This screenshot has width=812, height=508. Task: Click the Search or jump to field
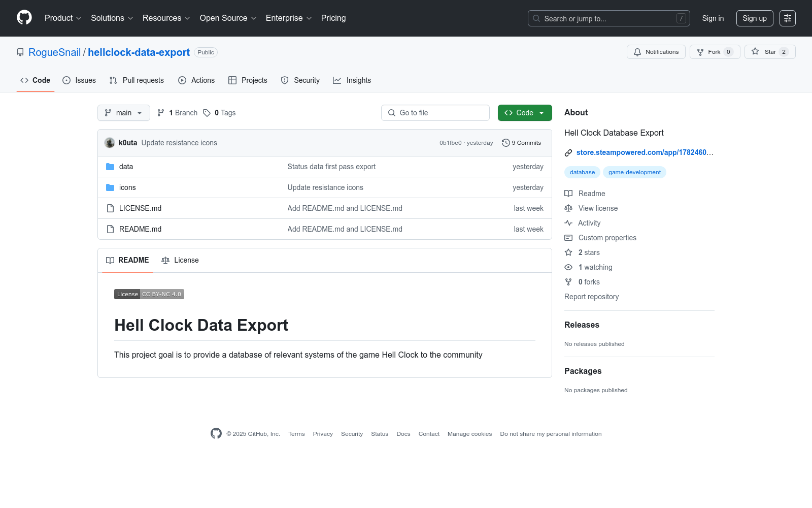(x=609, y=18)
